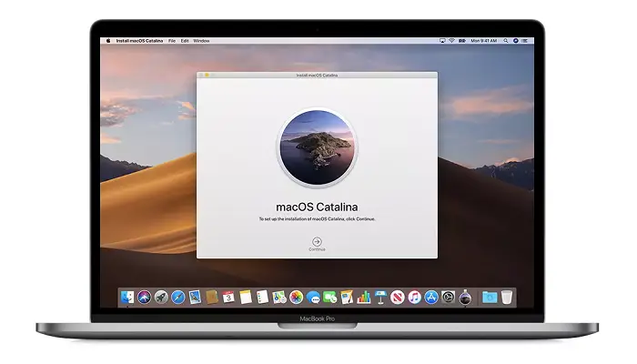
Task: Open the Music app in the Dock
Action: pyautogui.click(x=414, y=297)
